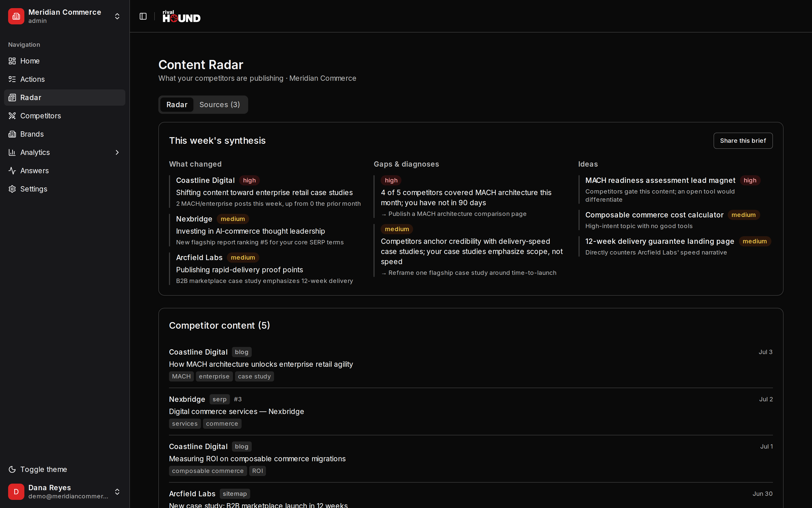This screenshot has height=508, width=812.
Task: Click 'Publishing rapid-delivery proof points'
Action: coord(240,270)
